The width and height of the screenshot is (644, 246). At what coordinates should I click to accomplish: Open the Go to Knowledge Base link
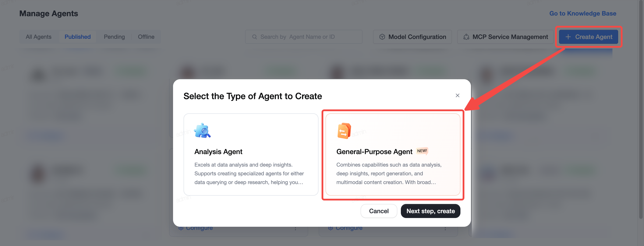click(x=582, y=14)
